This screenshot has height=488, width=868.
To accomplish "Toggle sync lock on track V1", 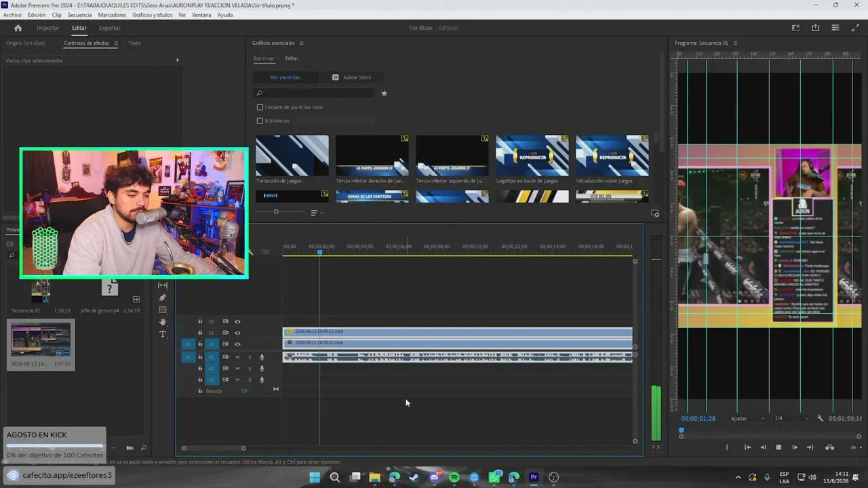I will point(225,344).
